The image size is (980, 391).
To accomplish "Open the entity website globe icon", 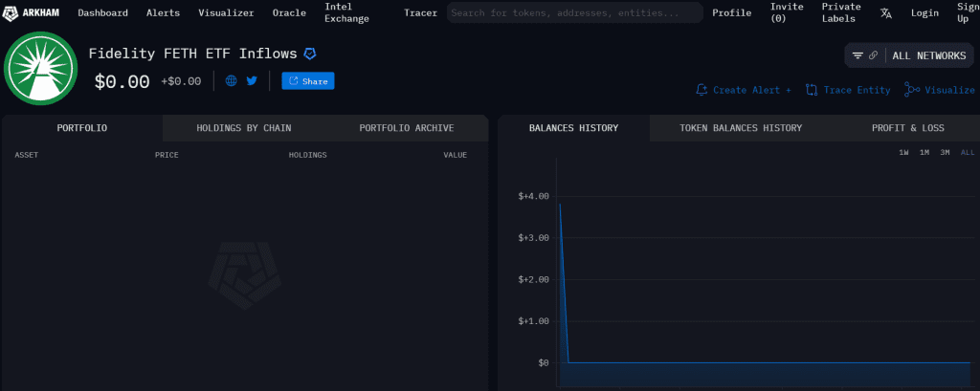I will [232, 80].
